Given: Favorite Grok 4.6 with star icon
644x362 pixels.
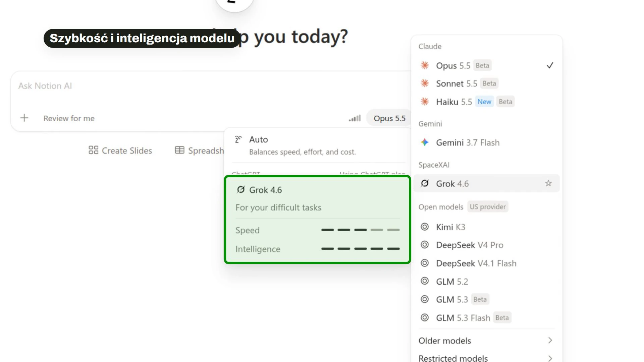Looking at the screenshot, I should click(548, 183).
